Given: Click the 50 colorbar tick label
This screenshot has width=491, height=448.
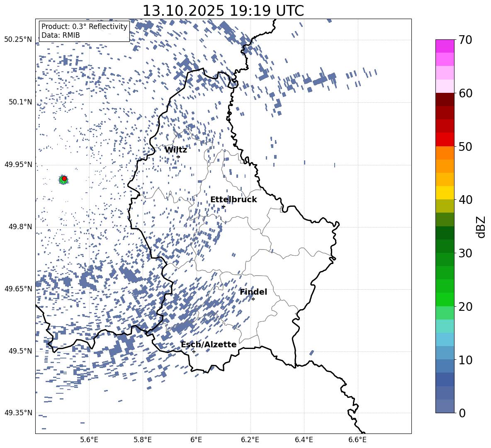Looking at the screenshot, I should (466, 146).
